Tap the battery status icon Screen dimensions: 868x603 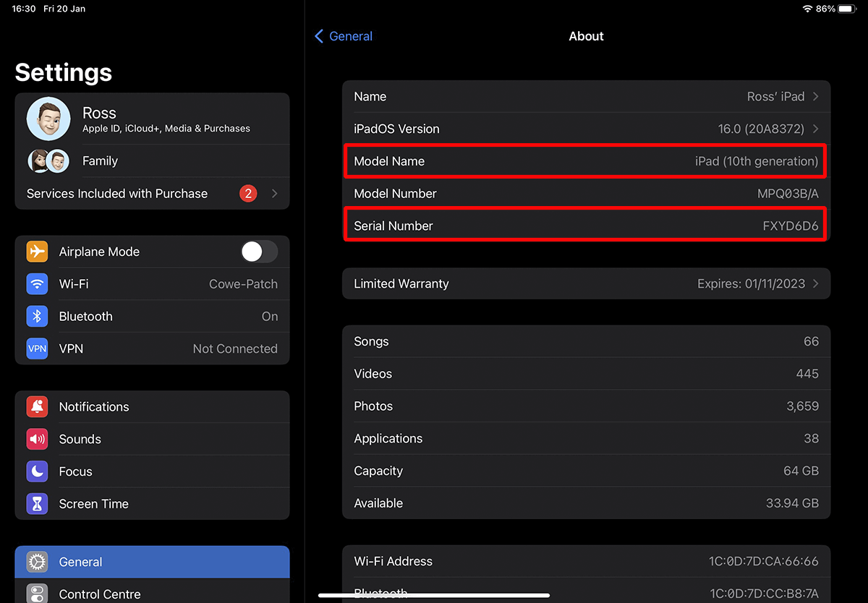click(x=848, y=9)
